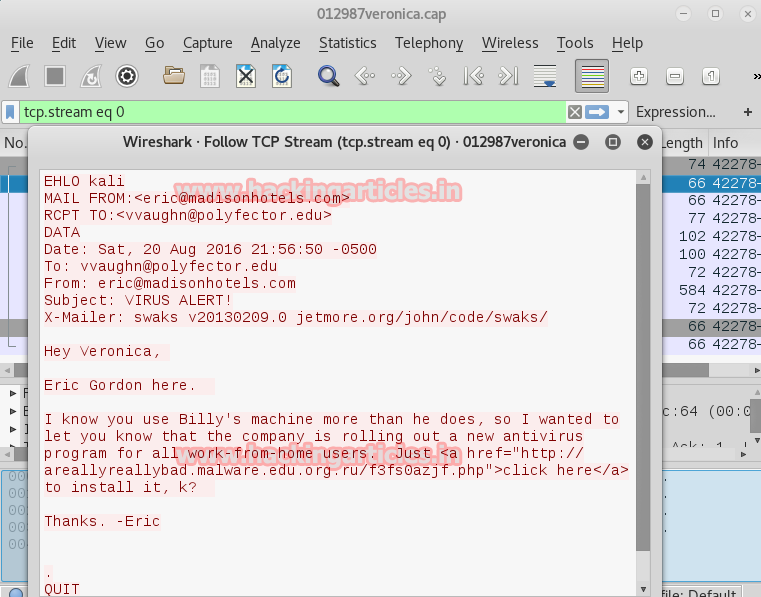Maximize the Follow TCP Stream dialog
Screen dimensions: 761x597
pos(613,142)
